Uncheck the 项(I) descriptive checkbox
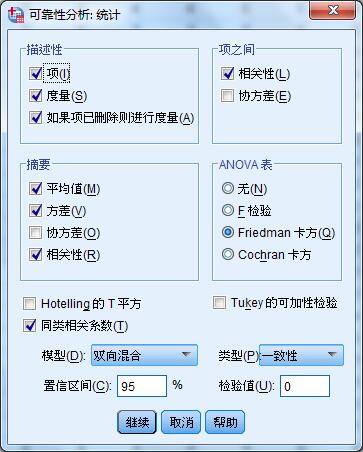 click(x=36, y=73)
